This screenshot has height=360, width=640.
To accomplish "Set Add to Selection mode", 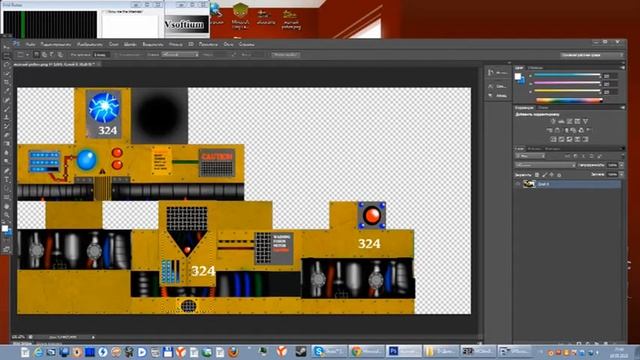I will (x=44, y=54).
